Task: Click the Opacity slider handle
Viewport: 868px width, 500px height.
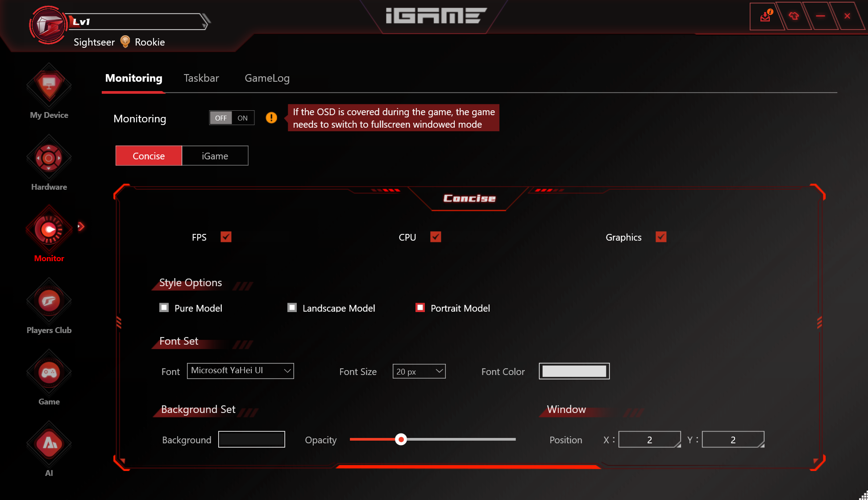Action: click(401, 440)
